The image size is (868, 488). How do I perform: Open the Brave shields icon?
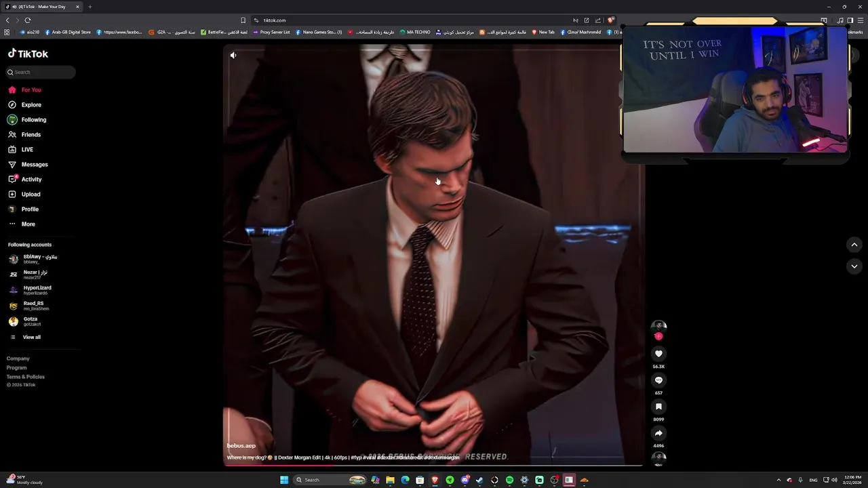(x=610, y=20)
